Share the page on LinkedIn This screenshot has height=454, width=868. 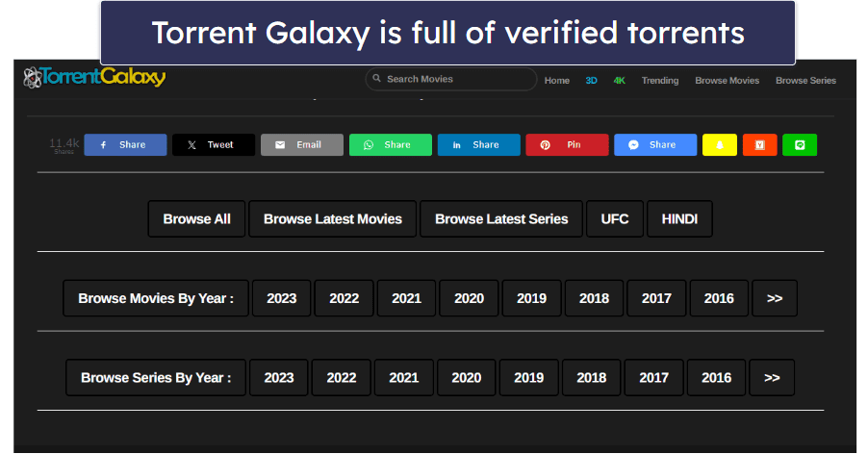[x=478, y=145]
